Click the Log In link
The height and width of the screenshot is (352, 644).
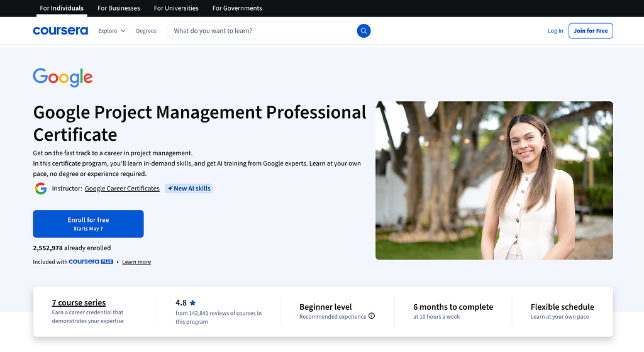tap(555, 31)
